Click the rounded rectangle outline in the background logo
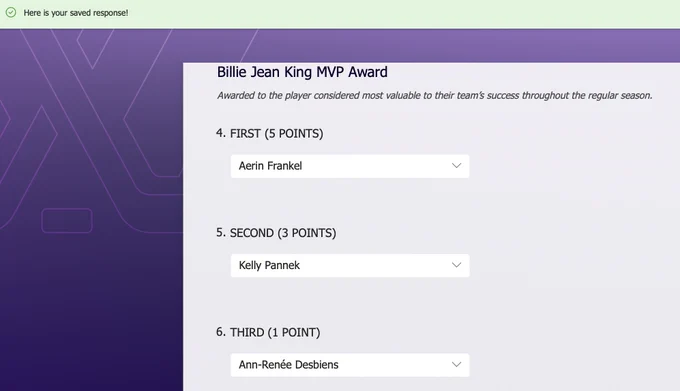 [67, 221]
